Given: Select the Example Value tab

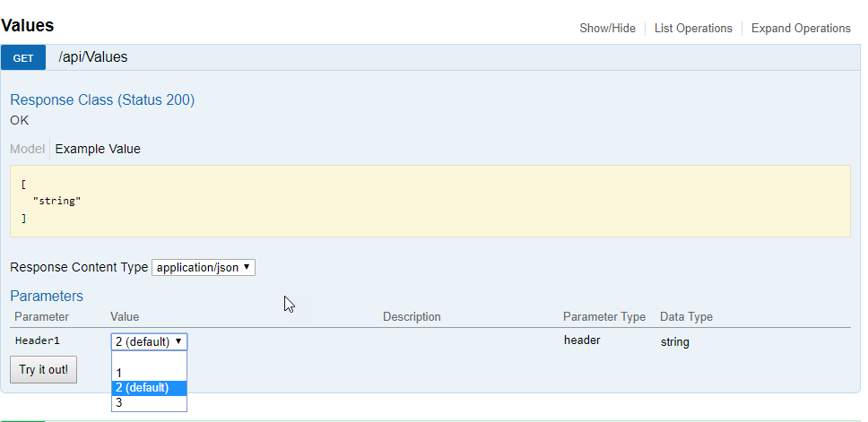Looking at the screenshot, I should (98, 149).
